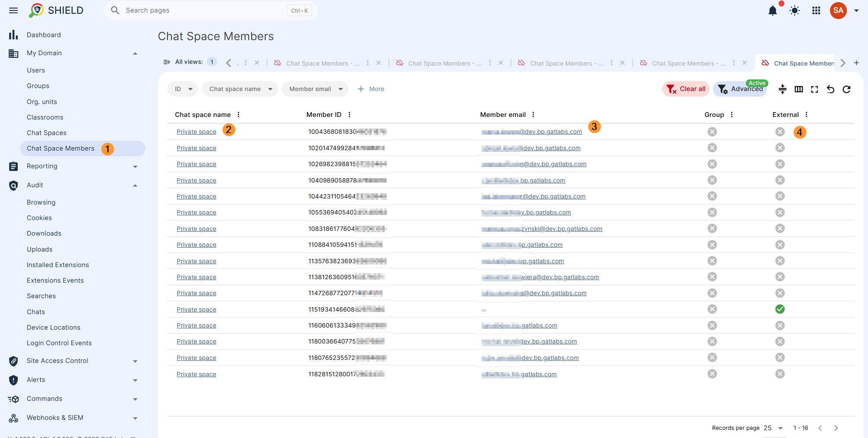
Task: Refresh the table data
Action: (846, 89)
